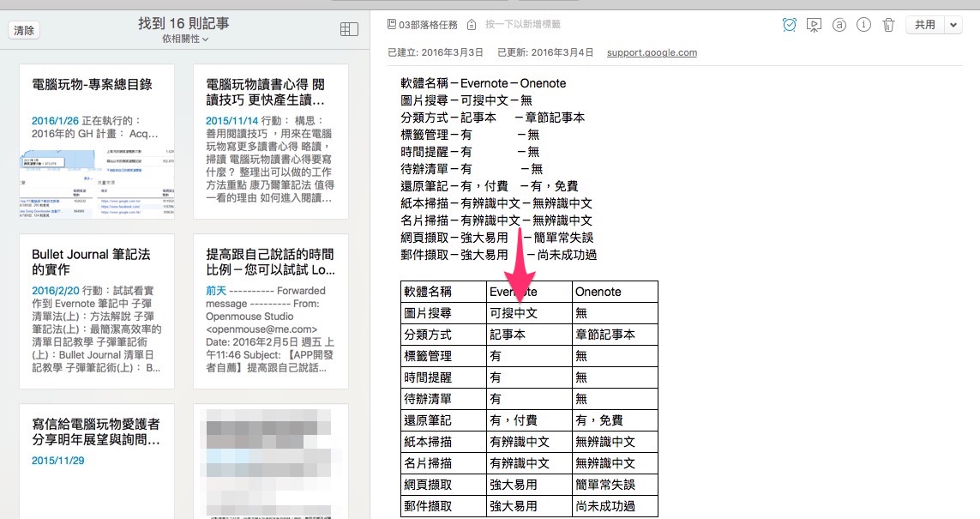
Task: Open note 提高跟自己說話的時間比例
Action: (x=271, y=311)
